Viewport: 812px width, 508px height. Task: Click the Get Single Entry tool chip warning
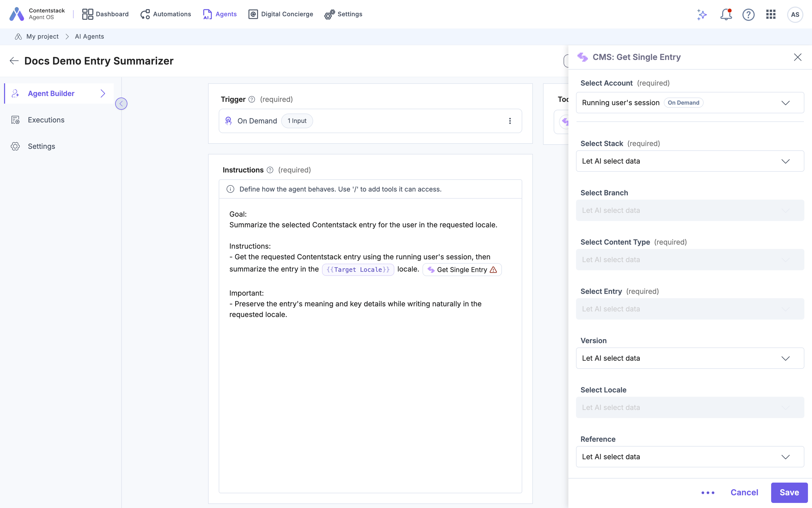point(493,269)
